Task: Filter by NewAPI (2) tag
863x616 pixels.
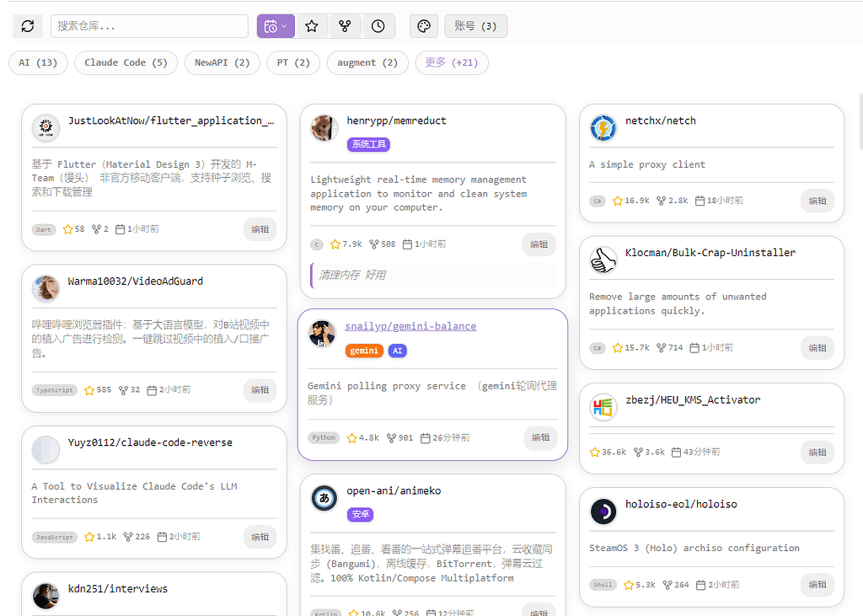Action: pyautogui.click(x=222, y=62)
